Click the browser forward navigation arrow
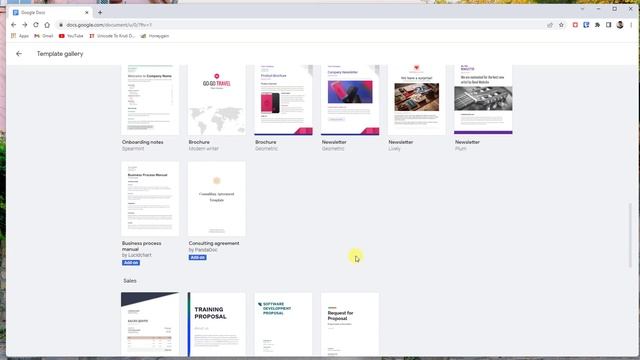Screen dimensions: 640x360 click(x=24, y=25)
